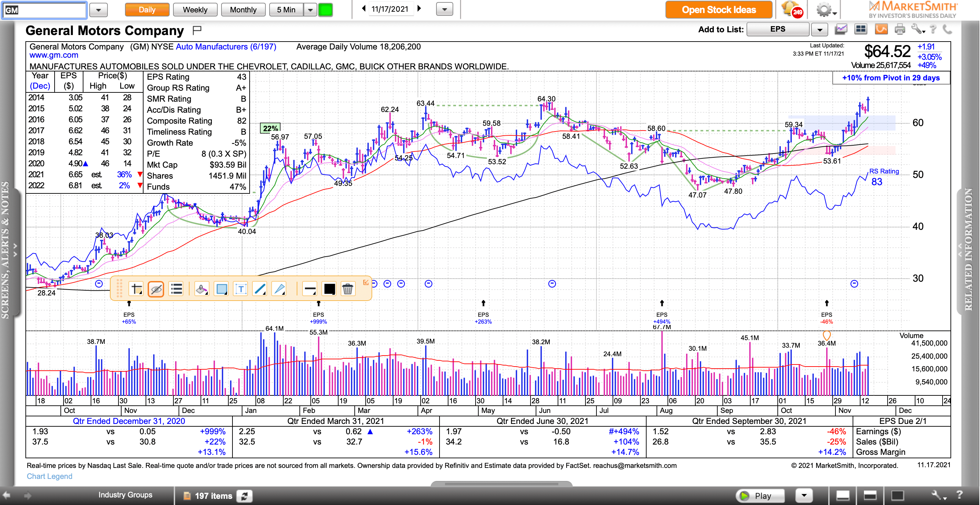Navigate forward with right arrow

27,495
